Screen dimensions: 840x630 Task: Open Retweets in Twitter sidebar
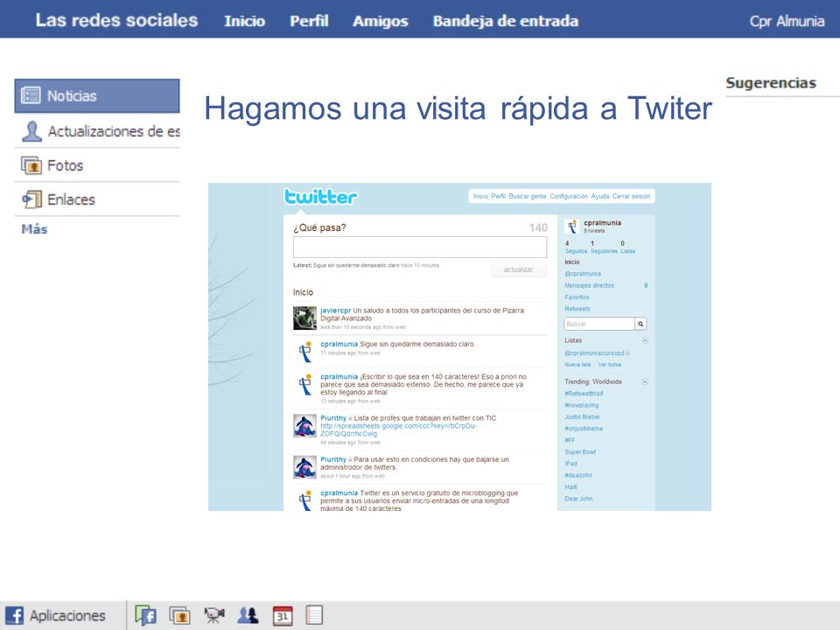(x=577, y=309)
